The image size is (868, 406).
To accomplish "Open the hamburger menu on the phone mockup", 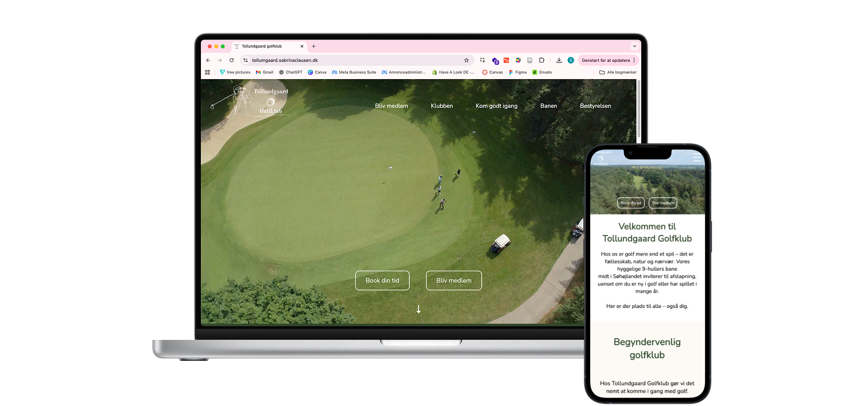I will coord(697,157).
